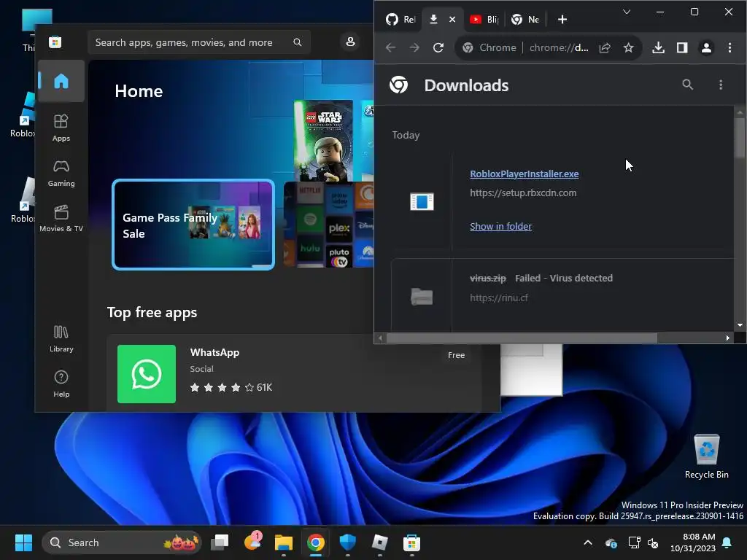Click the RobloxPlayerInstaller file icon
747x560 pixels.
(x=422, y=201)
